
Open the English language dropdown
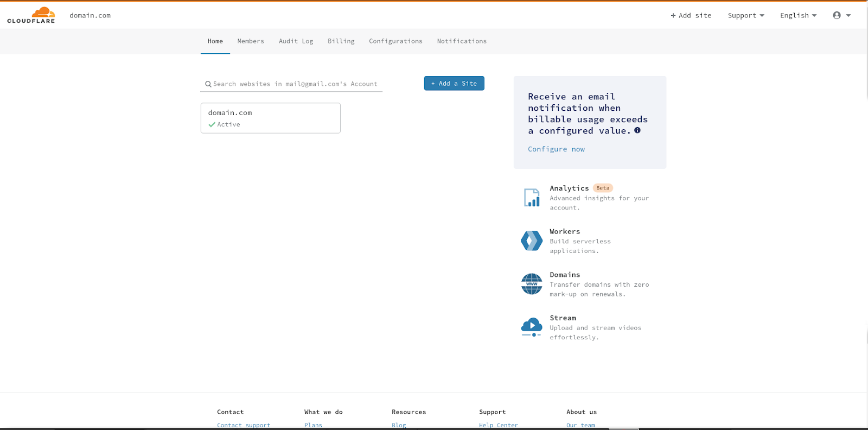pos(798,15)
